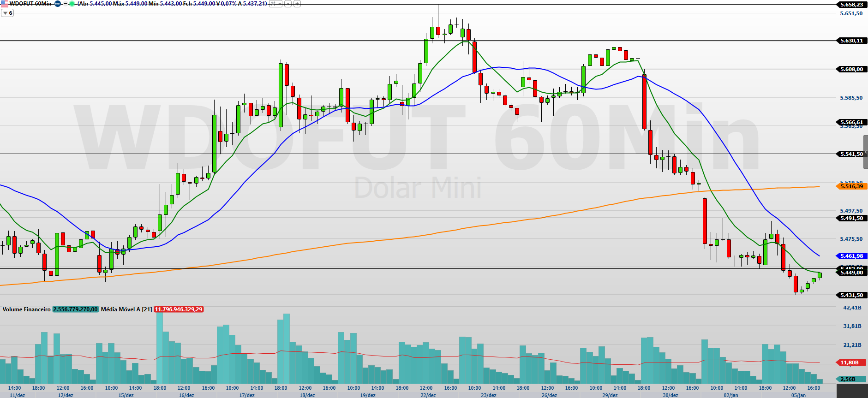Viewport: 868px width, 398px height.
Task: Click the orange 5.516,39 moving average tag
Action: point(851,186)
